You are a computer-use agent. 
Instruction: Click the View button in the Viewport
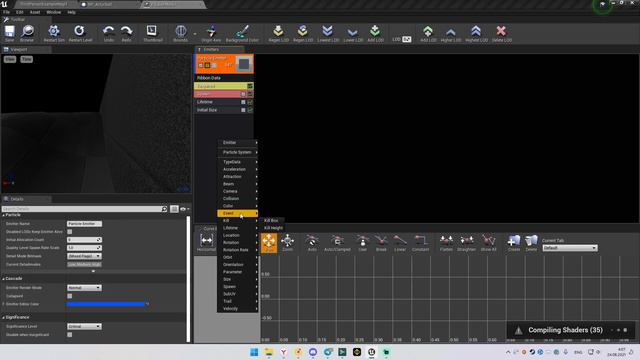pos(10,59)
